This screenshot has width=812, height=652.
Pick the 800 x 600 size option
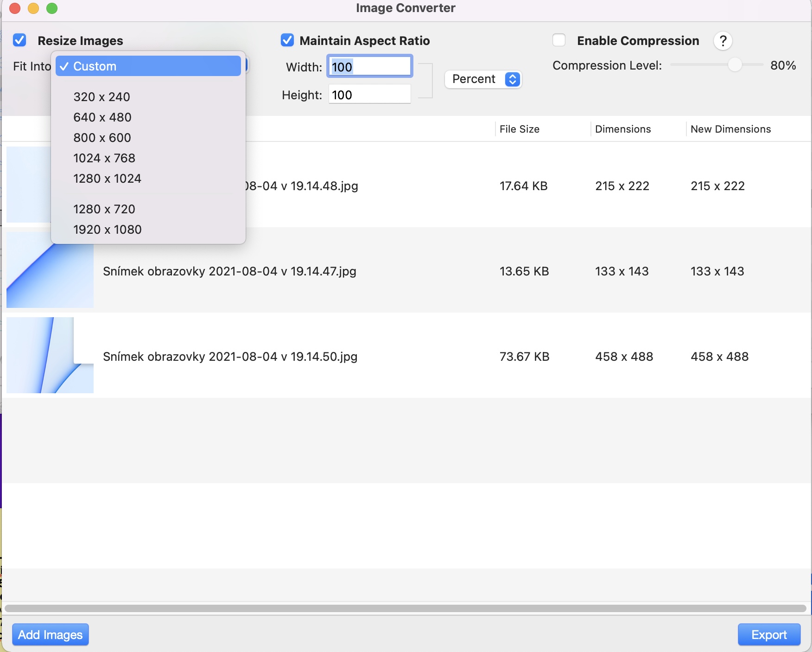pos(102,138)
